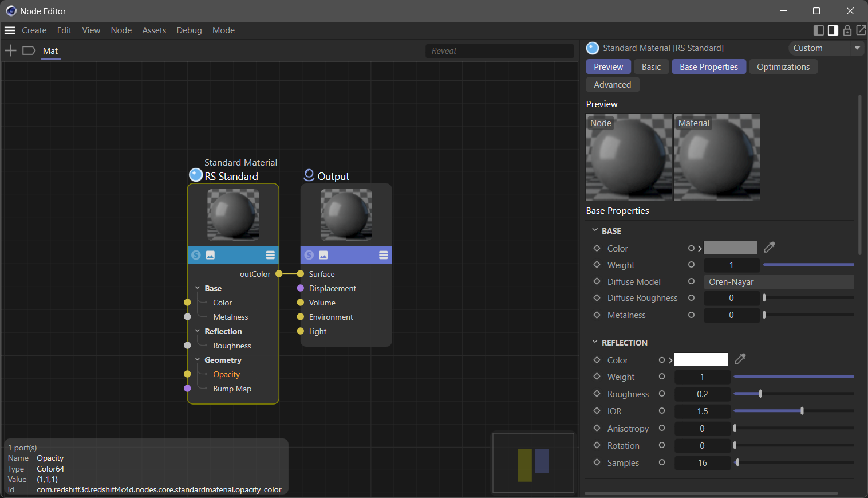Click the Bump Map input port
This screenshot has height=498, width=868.
pyautogui.click(x=187, y=389)
